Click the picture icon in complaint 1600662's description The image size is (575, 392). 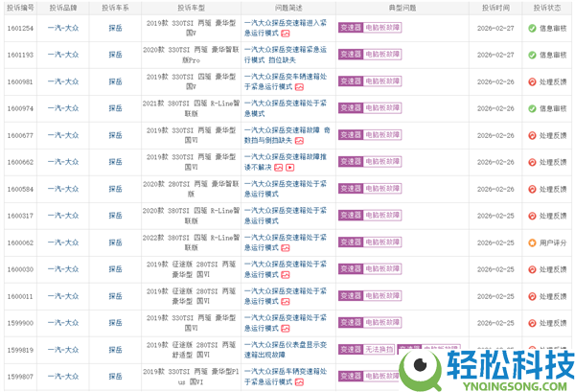[278, 168]
